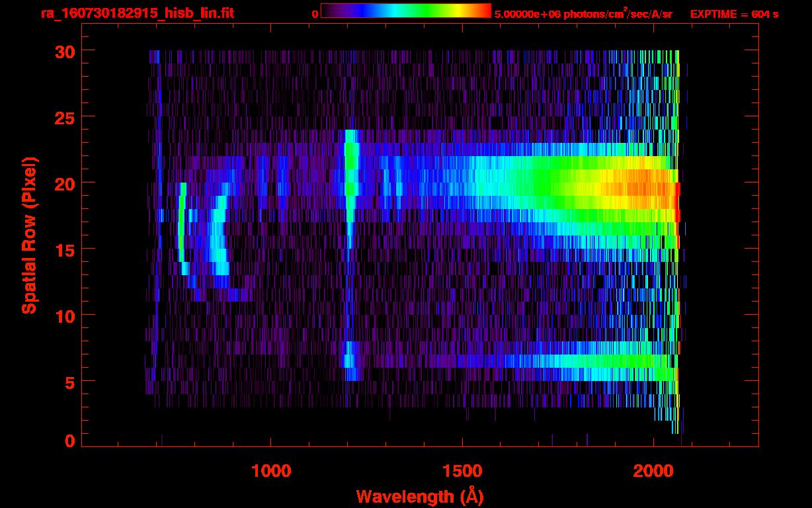Click the colorbar maximum label 5.00000e+06 photons/cm²/sec/A/sr
Viewport: 812px width, 508px height.
(x=583, y=13)
